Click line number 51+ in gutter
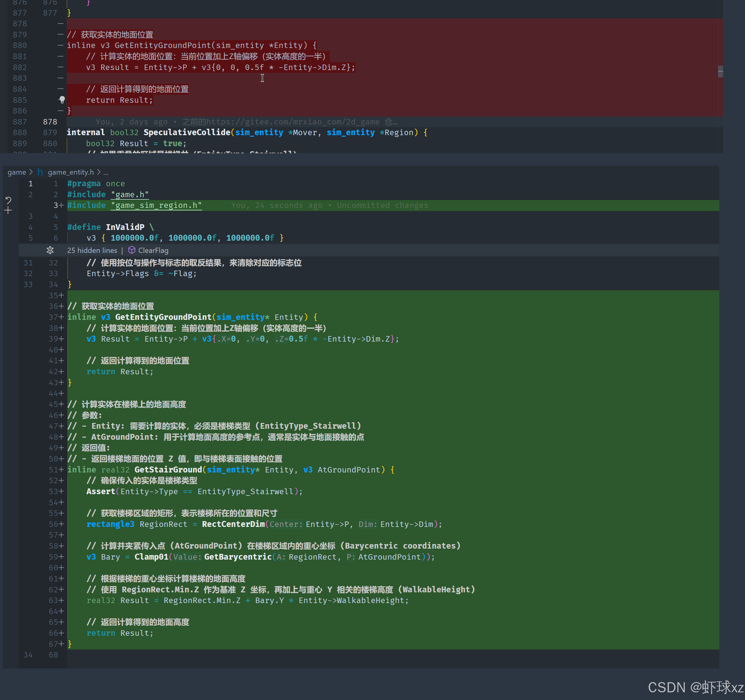 point(56,469)
